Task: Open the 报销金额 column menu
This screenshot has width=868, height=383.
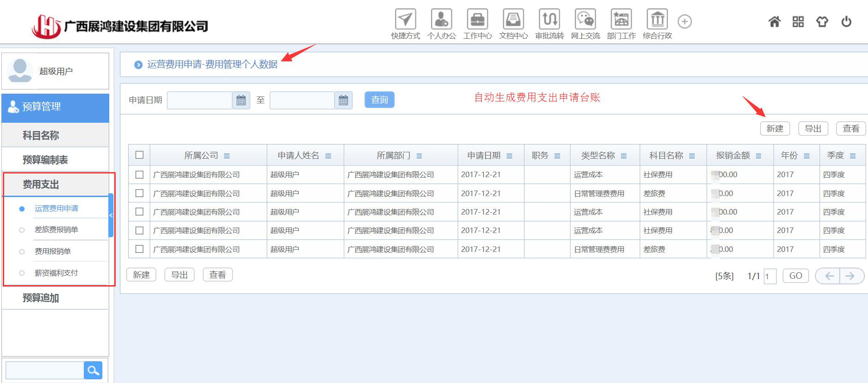Action: 758,156
